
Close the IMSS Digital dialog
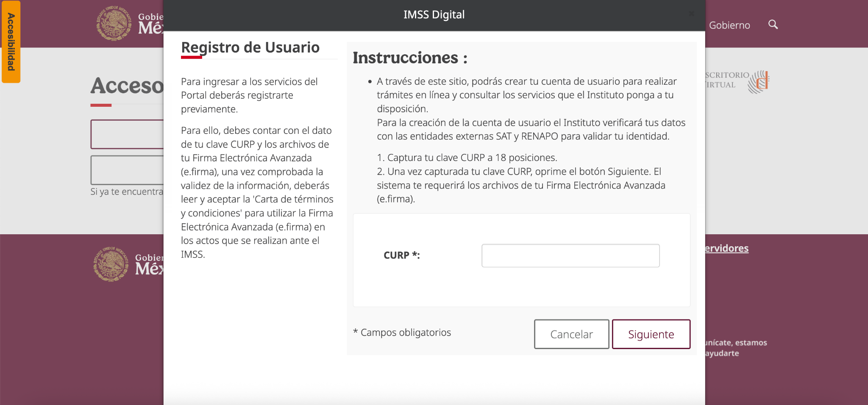tap(692, 14)
